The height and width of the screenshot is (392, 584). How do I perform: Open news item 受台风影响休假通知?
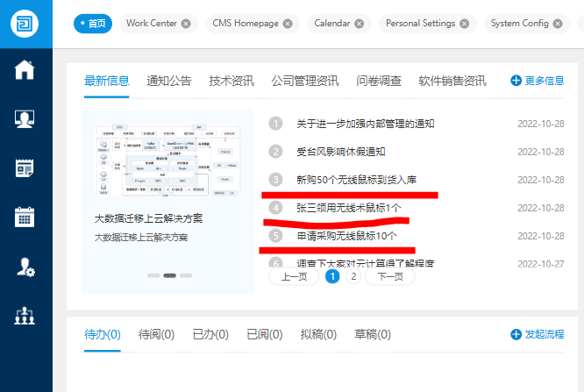pos(341,152)
